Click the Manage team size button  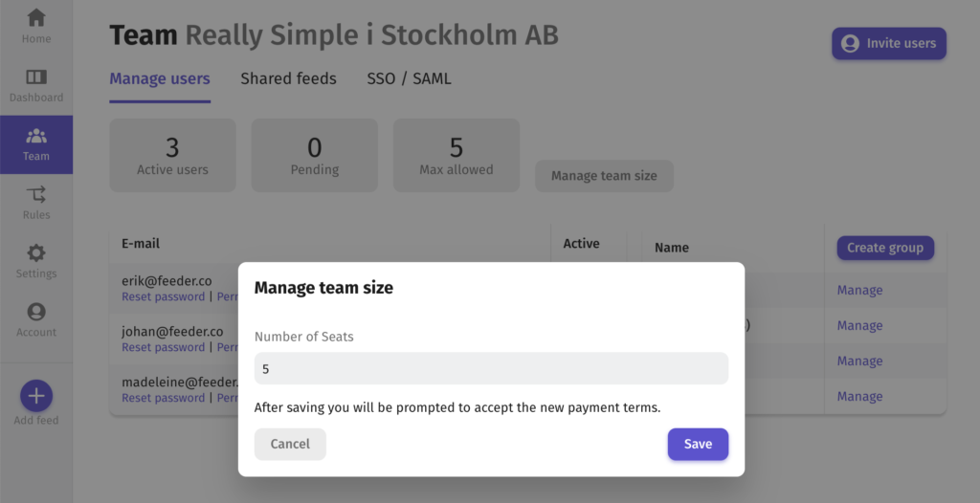(604, 176)
